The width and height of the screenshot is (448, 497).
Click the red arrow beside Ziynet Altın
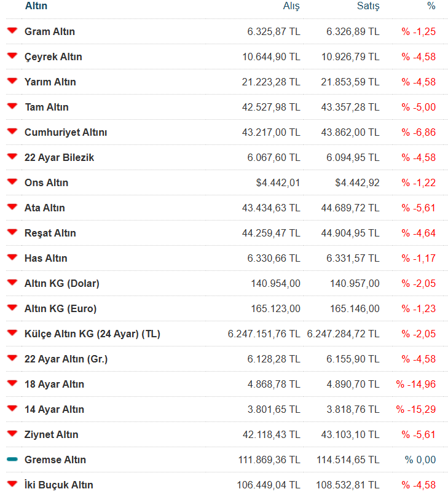point(12,434)
